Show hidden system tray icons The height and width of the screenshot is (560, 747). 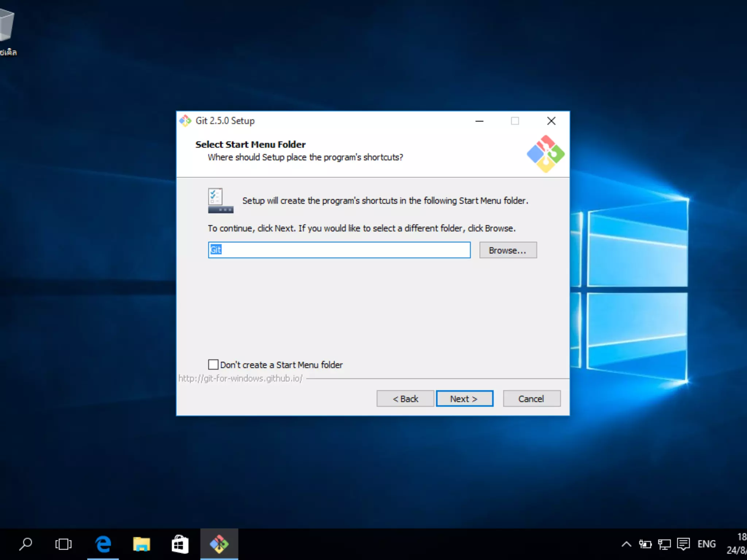[x=626, y=544]
